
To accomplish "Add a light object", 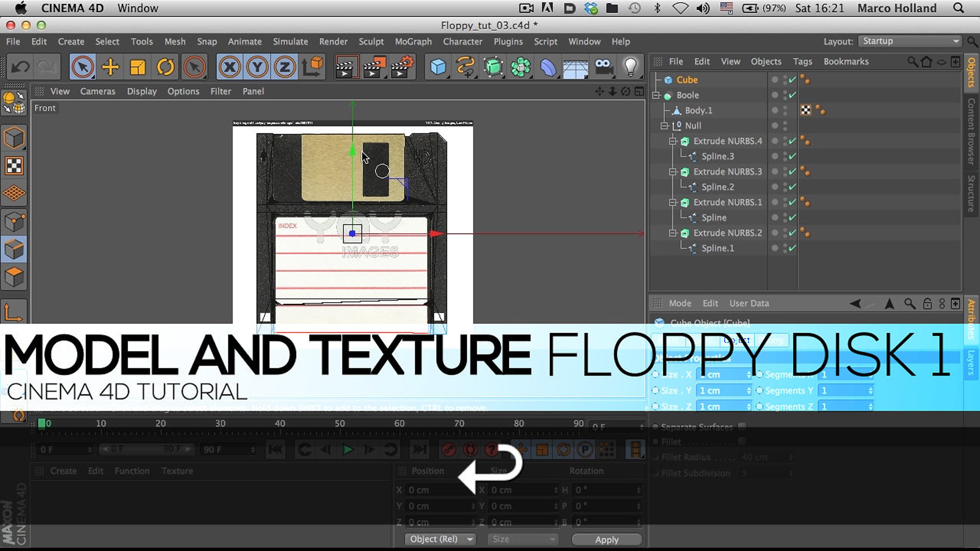I will [631, 67].
